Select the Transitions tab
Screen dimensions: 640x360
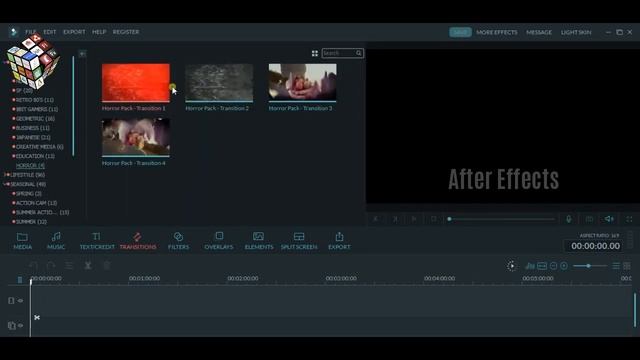click(x=138, y=241)
